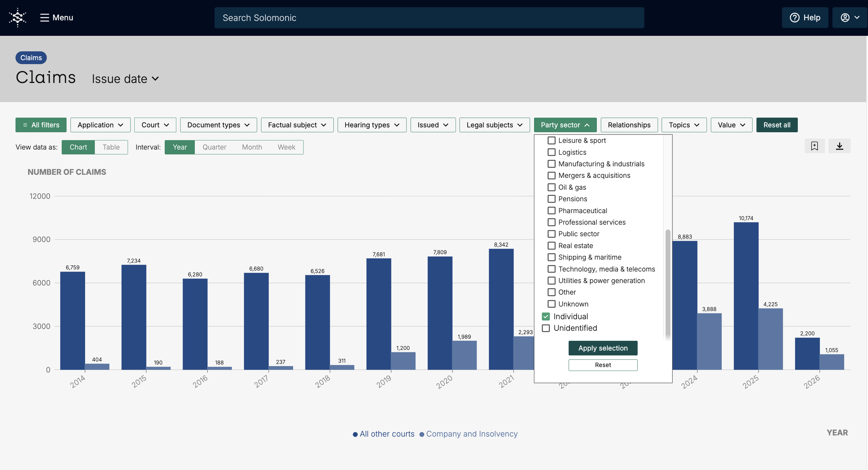Enable the Real estate checkbox
Screen dimensions: 868x470
(551, 246)
